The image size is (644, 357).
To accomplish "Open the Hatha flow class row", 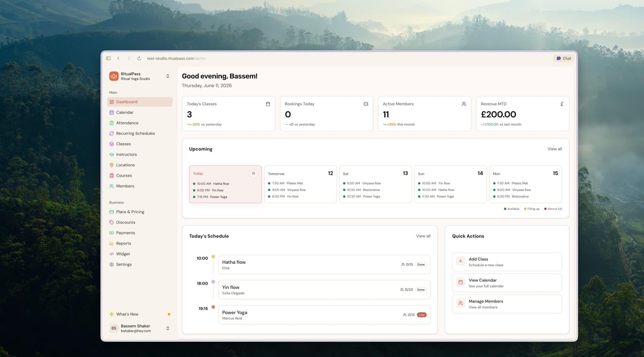I will coord(324,265).
